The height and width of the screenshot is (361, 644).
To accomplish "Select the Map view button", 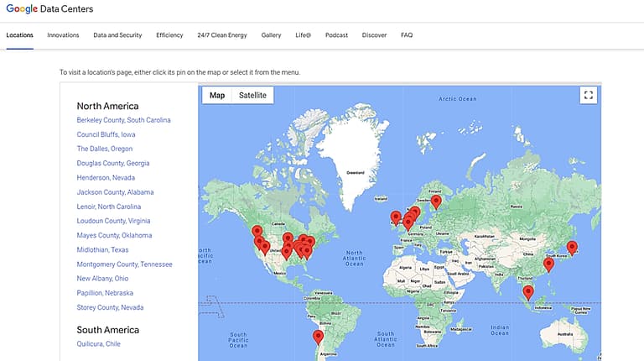I will point(217,96).
